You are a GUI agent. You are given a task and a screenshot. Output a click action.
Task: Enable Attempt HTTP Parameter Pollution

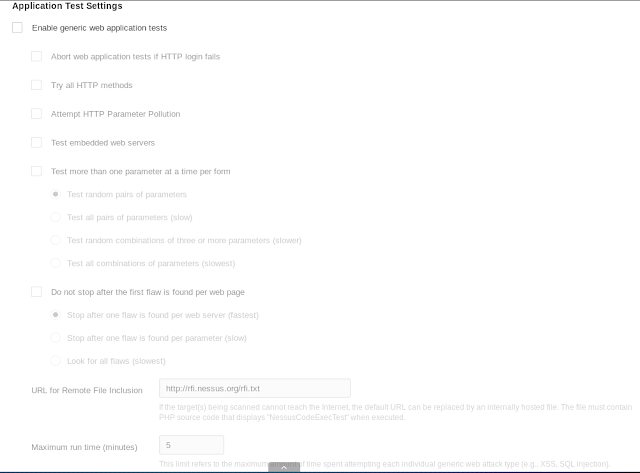[x=36, y=113]
